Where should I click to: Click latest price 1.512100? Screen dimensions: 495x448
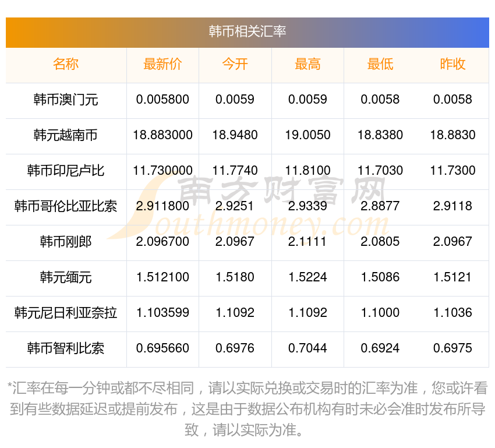pyautogui.click(x=162, y=277)
